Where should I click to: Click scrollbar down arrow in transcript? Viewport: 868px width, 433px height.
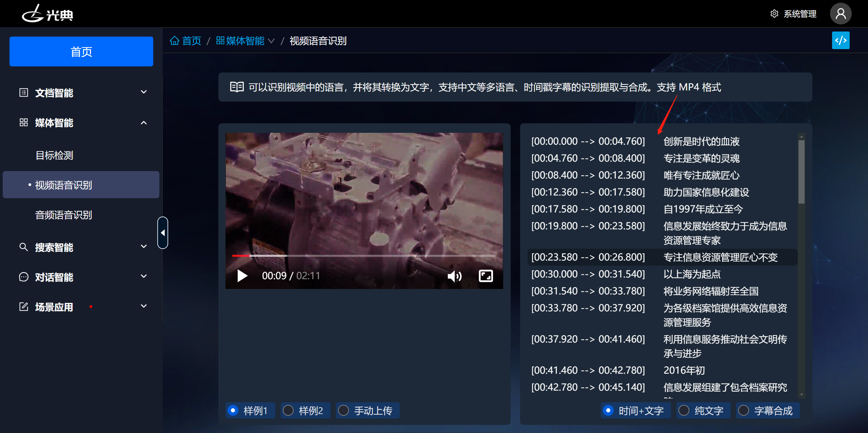(802, 394)
